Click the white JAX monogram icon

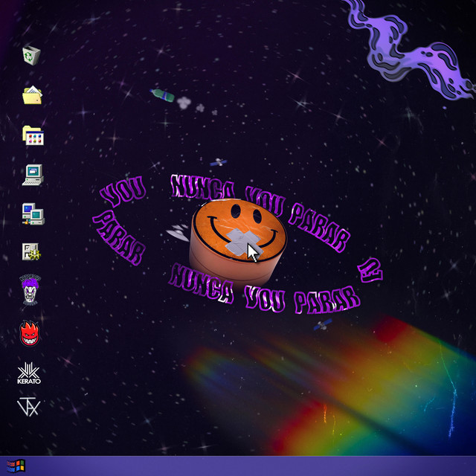tap(29, 407)
